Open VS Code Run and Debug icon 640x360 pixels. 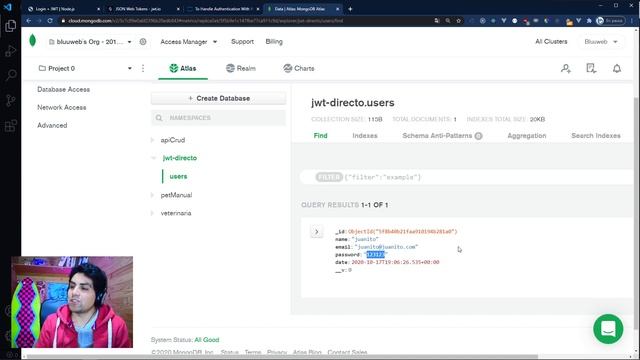pos(11,51)
